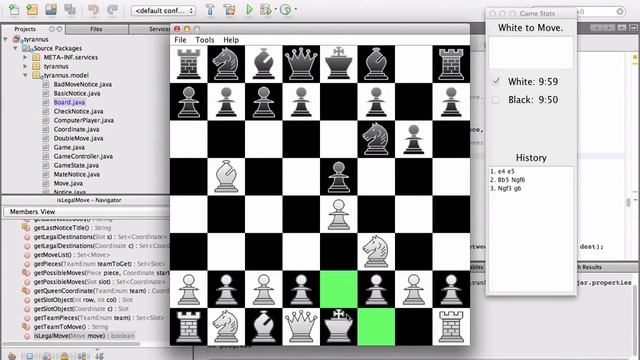Viewport: 640px width, 360px height.
Task: Click the white queen on d1
Action: tap(301, 327)
